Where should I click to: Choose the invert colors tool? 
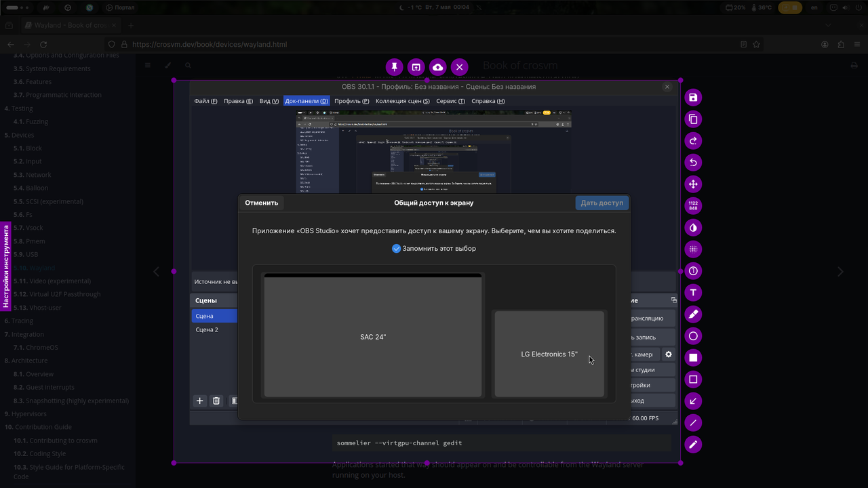(693, 228)
